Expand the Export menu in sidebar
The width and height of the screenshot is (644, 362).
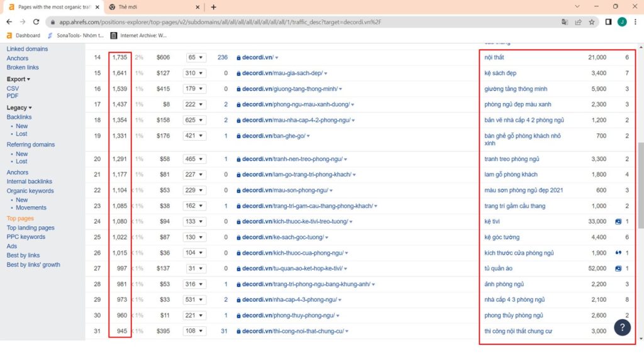(x=18, y=79)
